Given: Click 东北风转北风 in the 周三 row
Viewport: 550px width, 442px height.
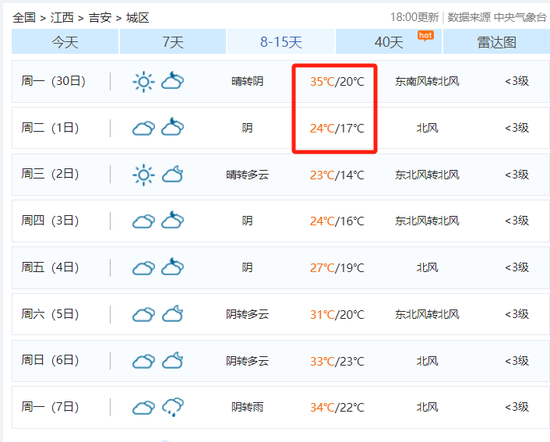Looking at the screenshot, I should pyautogui.click(x=427, y=175).
